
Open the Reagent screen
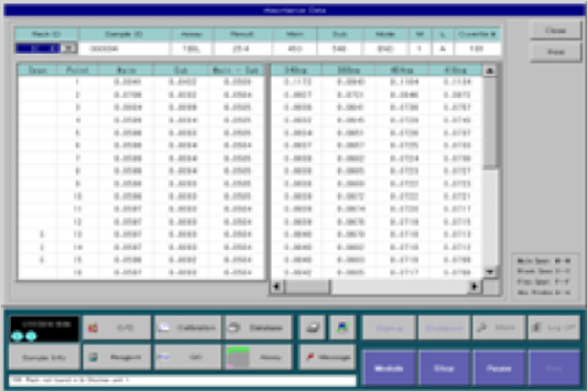pos(117,358)
